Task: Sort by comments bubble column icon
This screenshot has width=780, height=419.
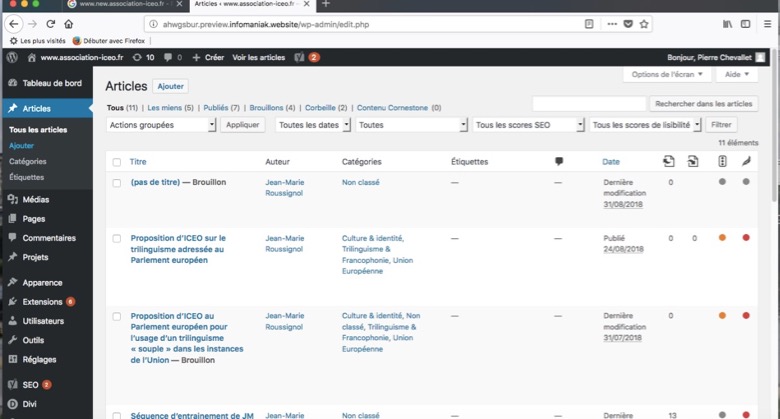Action: coord(559,161)
